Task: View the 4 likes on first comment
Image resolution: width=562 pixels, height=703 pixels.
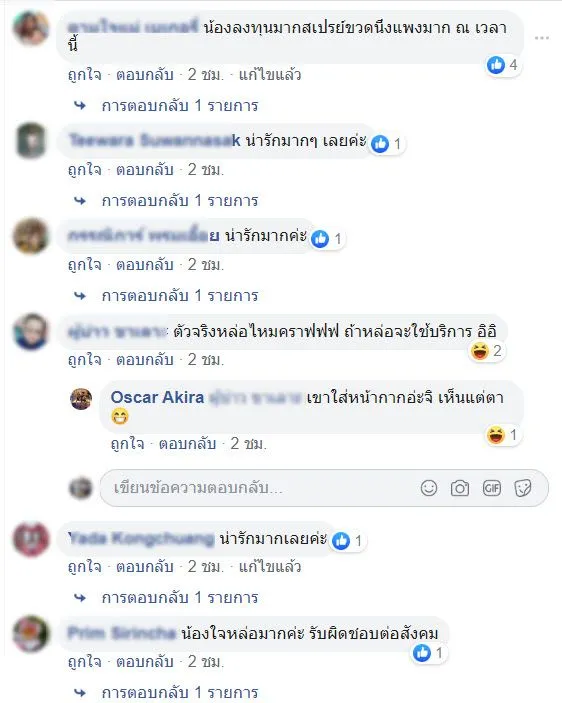Action: pos(503,65)
